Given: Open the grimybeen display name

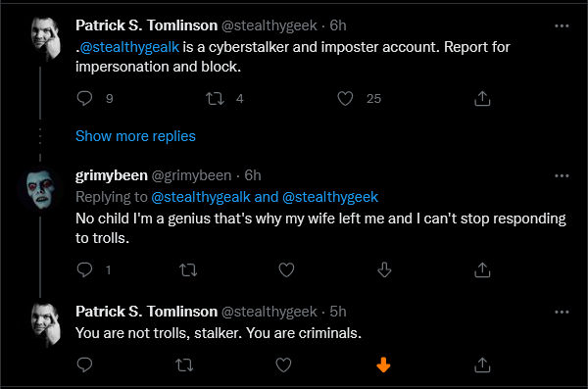Looking at the screenshot, I should tap(112, 175).
